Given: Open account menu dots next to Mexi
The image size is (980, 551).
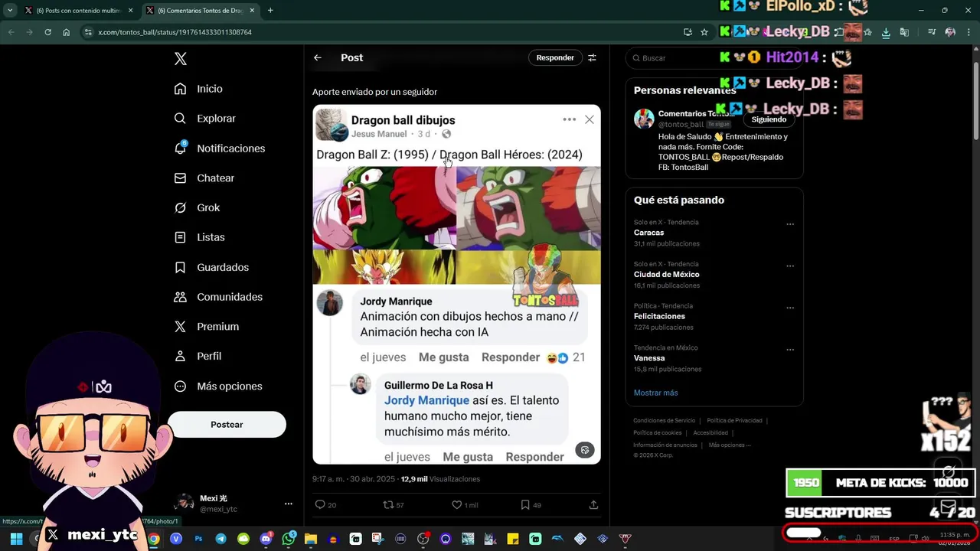Looking at the screenshot, I should click(x=289, y=504).
